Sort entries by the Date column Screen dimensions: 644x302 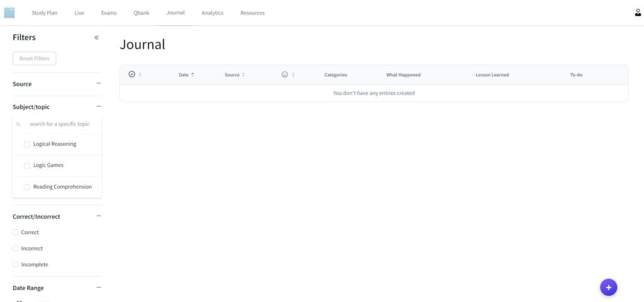(186, 75)
